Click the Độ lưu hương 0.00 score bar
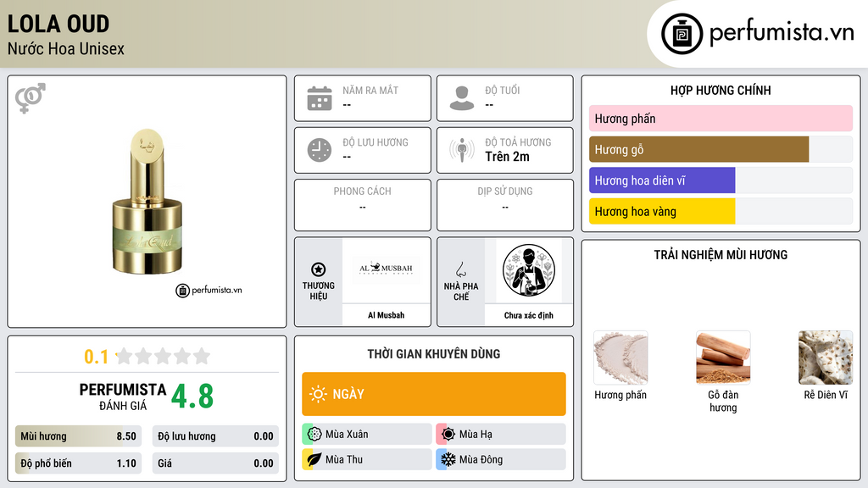Screen dimensions: 868x488 (215, 436)
